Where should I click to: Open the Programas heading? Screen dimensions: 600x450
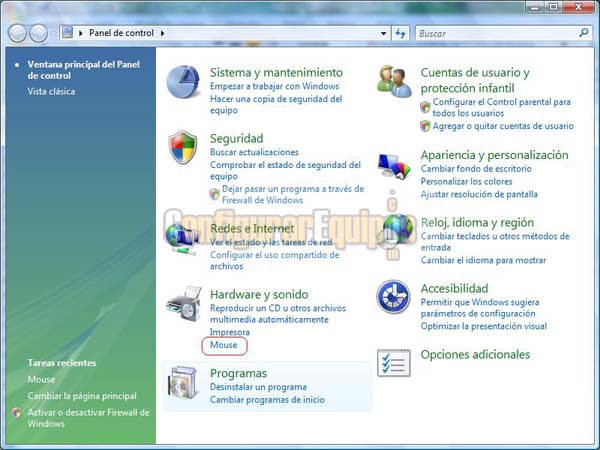click(x=238, y=373)
